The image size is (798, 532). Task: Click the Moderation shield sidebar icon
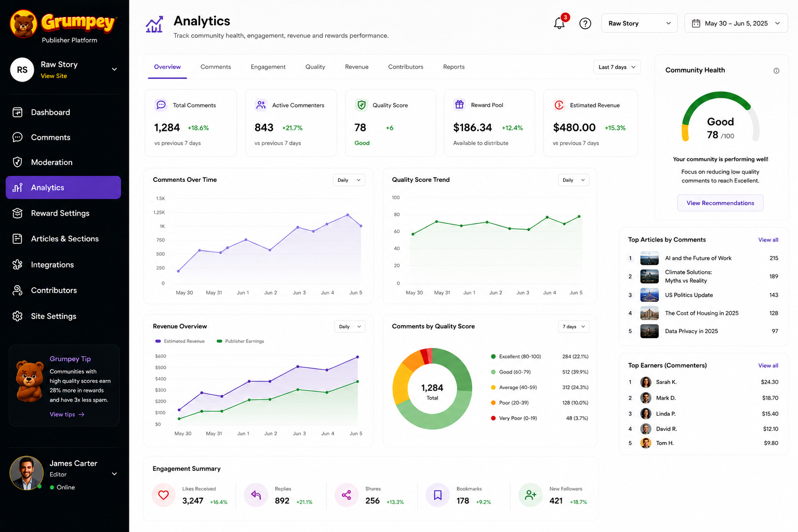coord(18,162)
